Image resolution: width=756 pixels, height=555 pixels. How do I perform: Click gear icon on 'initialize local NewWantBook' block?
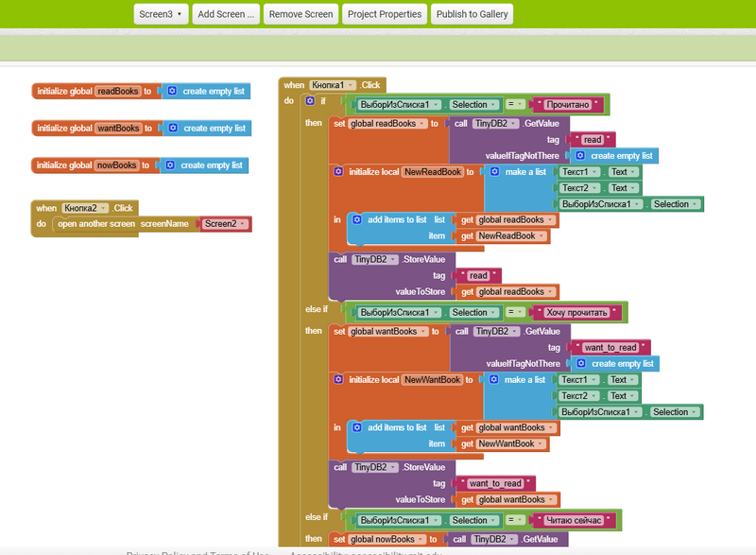[338, 380]
